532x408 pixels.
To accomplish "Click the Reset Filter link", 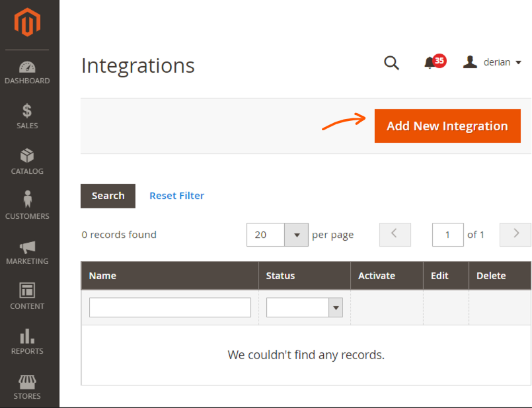I will pos(176,196).
